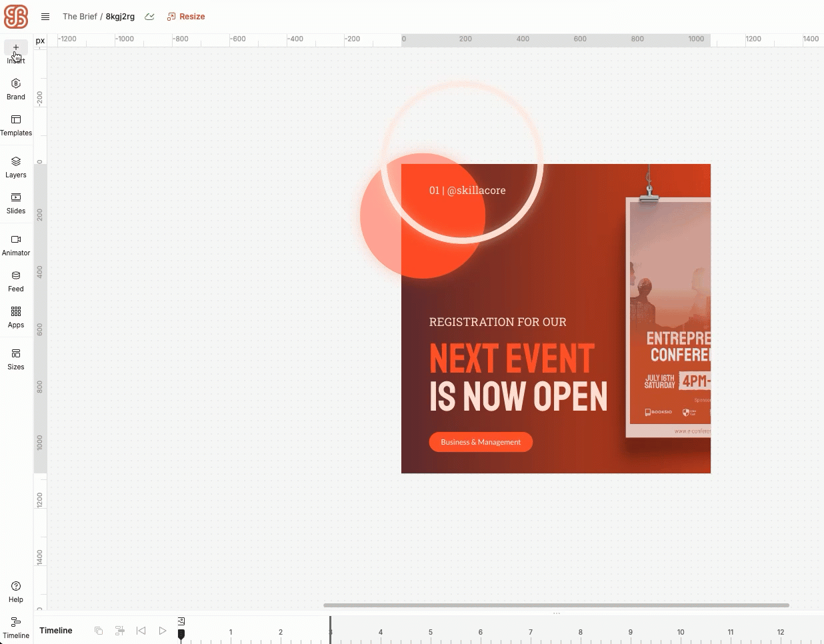This screenshot has width=824, height=644.
Task: Jump to the start of the timeline
Action: [141, 631]
